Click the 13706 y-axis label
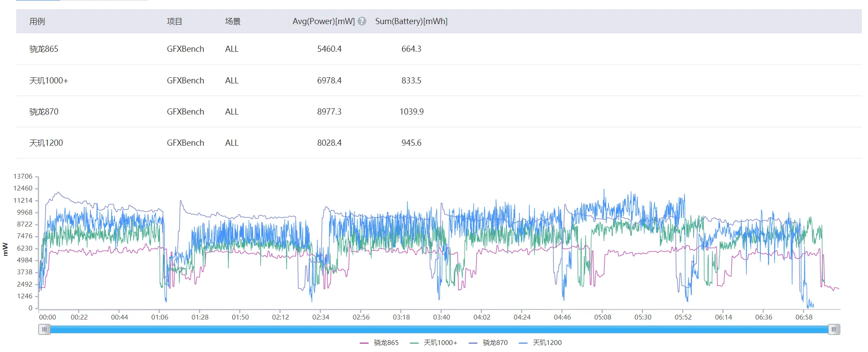The image size is (868, 352). (23, 176)
